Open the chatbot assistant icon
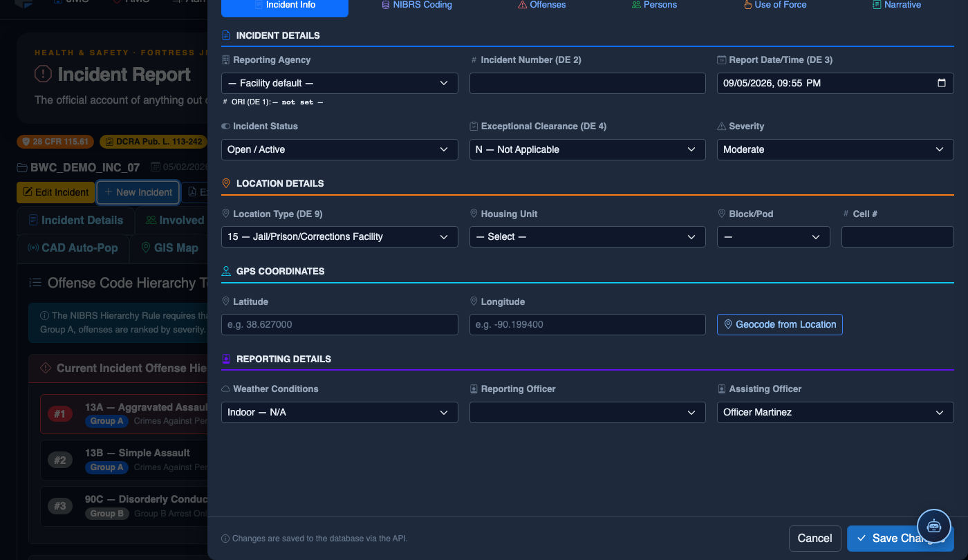 tap(934, 526)
